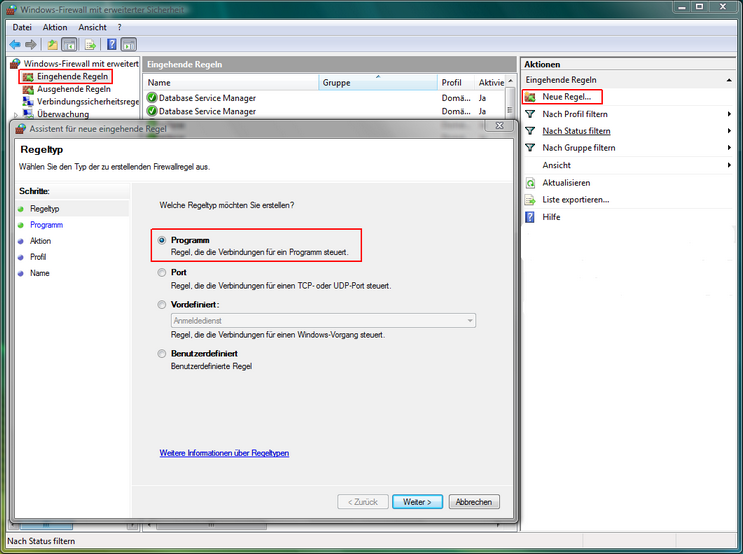Open the Anmeldedienst predefined dropdown
This screenshot has width=743, height=554.
tap(323, 321)
